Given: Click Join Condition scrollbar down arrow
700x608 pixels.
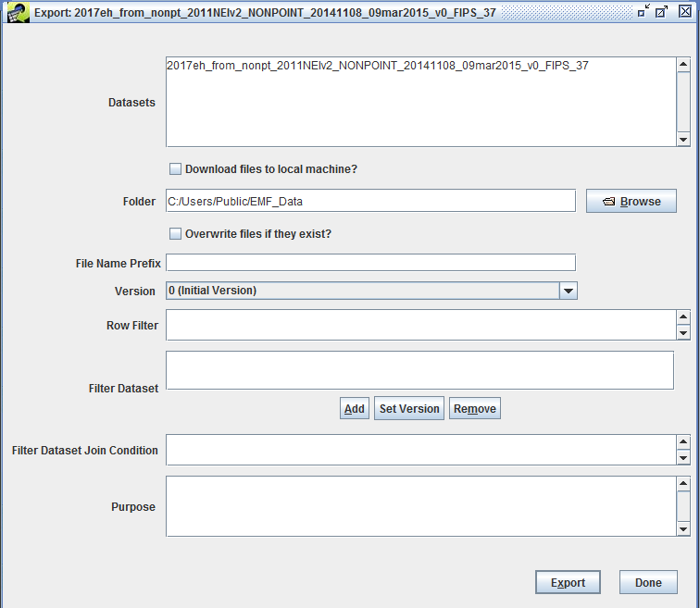Looking at the screenshot, I should 683,458.
